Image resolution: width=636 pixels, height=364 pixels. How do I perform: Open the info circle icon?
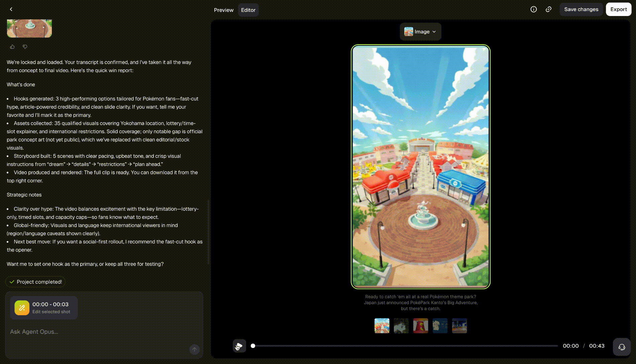[534, 9]
